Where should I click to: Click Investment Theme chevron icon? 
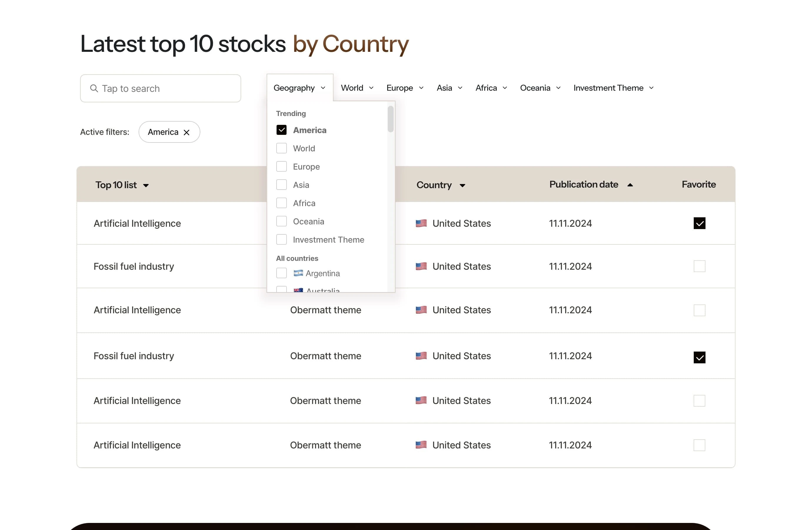click(651, 88)
